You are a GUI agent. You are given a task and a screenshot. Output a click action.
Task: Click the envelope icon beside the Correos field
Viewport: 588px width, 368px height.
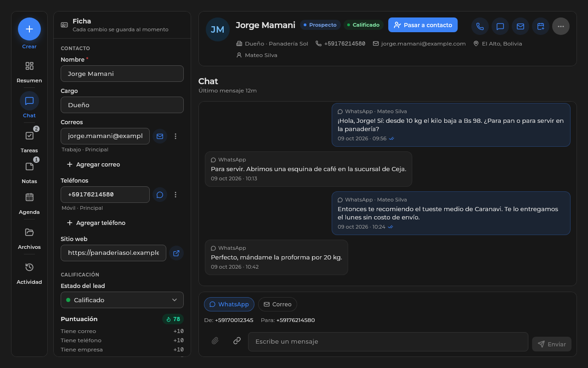(160, 136)
